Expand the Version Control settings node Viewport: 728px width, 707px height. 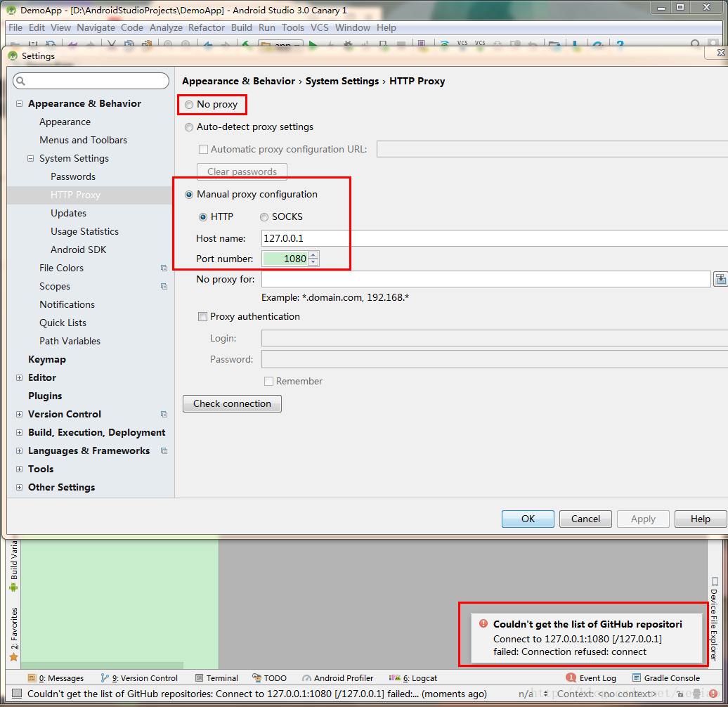(19, 414)
